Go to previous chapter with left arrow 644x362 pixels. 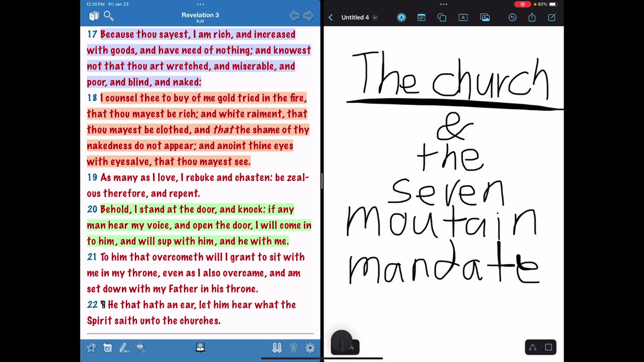(x=294, y=16)
